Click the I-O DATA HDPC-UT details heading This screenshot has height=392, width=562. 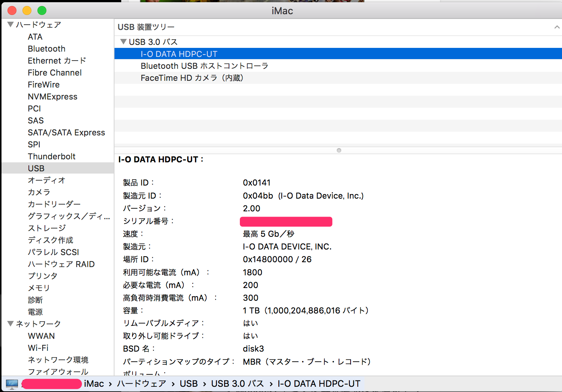(x=161, y=159)
